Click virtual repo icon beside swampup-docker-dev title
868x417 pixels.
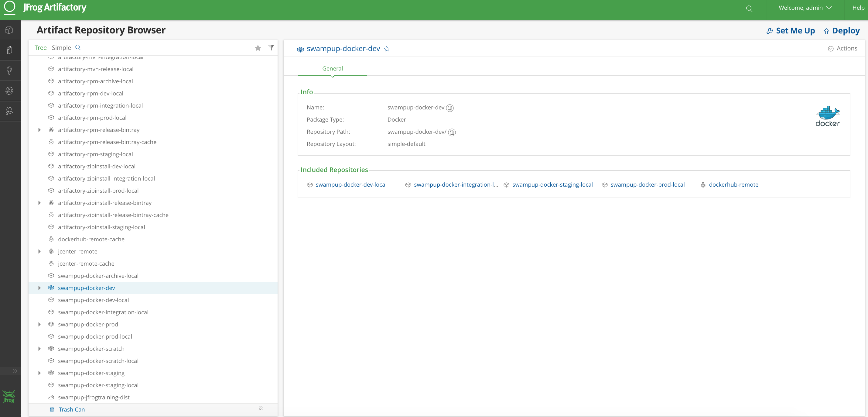[300, 50]
